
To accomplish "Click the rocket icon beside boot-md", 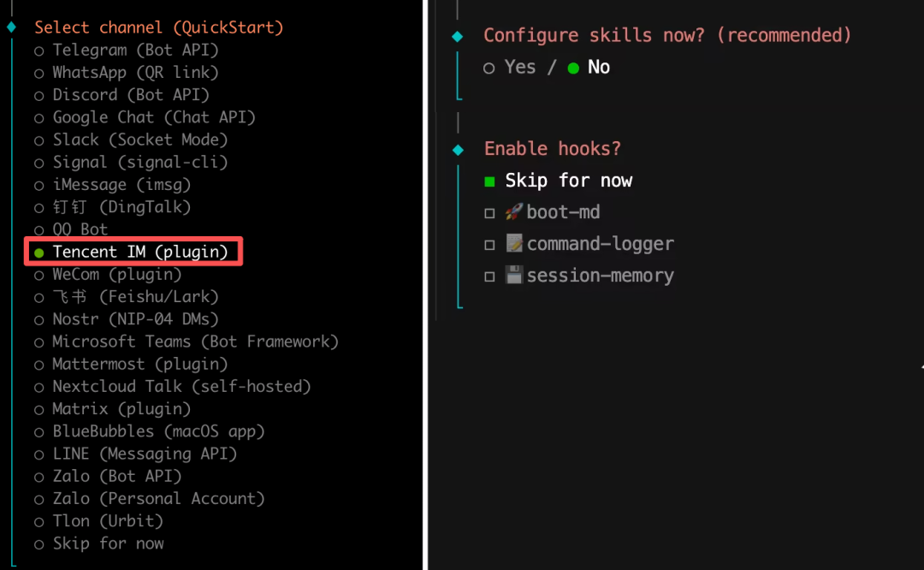I will (x=514, y=211).
